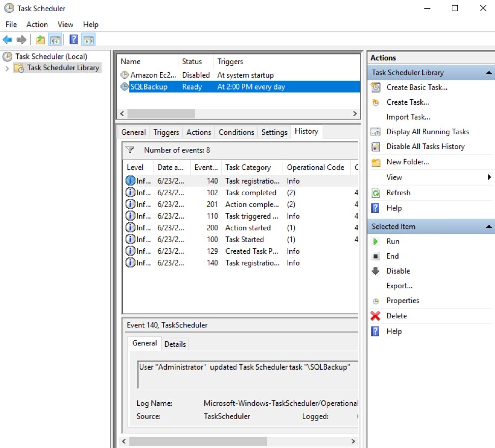Open the View submenu in Actions pane

[394, 177]
